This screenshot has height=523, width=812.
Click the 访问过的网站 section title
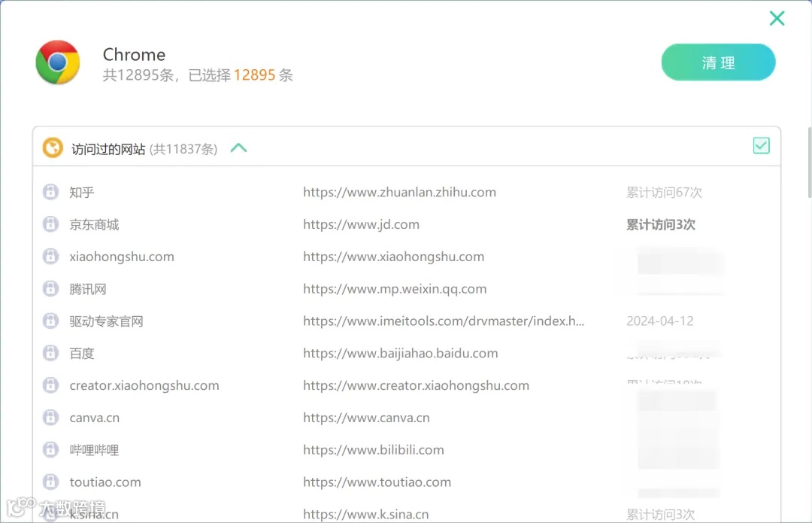108,149
